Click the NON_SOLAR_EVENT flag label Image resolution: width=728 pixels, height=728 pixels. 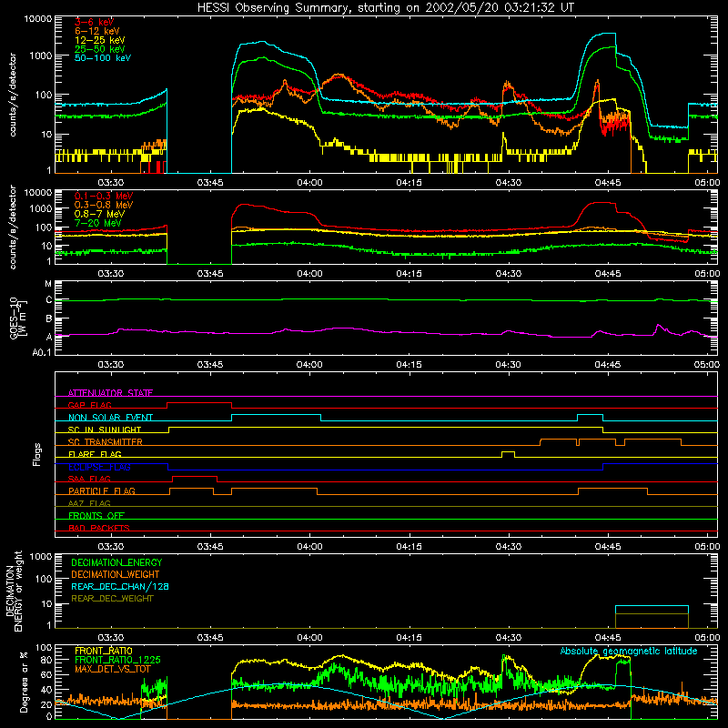pyautogui.click(x=110, y=418)
